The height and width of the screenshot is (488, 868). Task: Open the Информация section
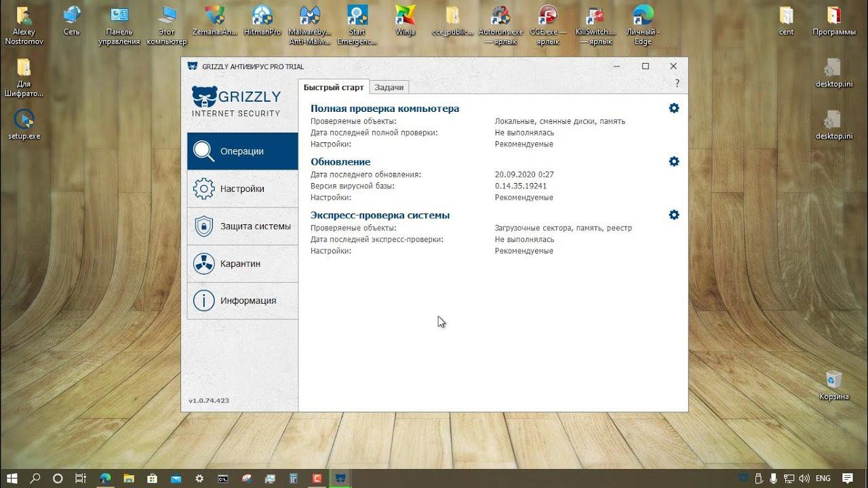tap(243, 301)
